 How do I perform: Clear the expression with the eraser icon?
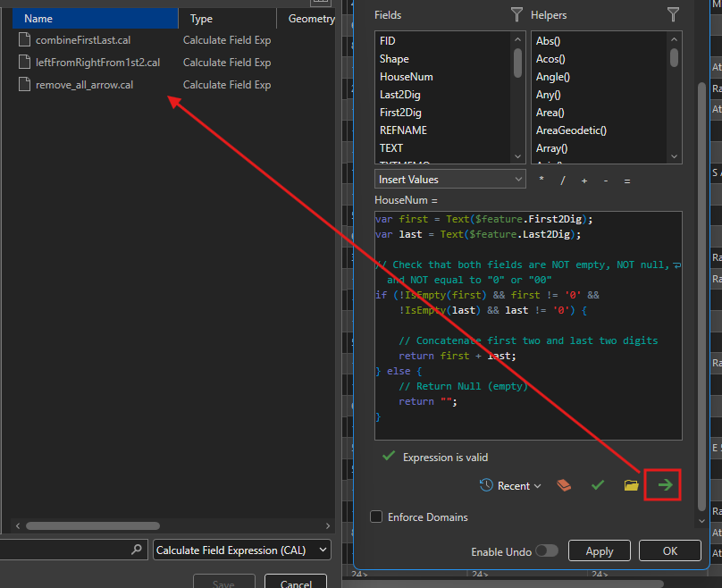point(564,485)
